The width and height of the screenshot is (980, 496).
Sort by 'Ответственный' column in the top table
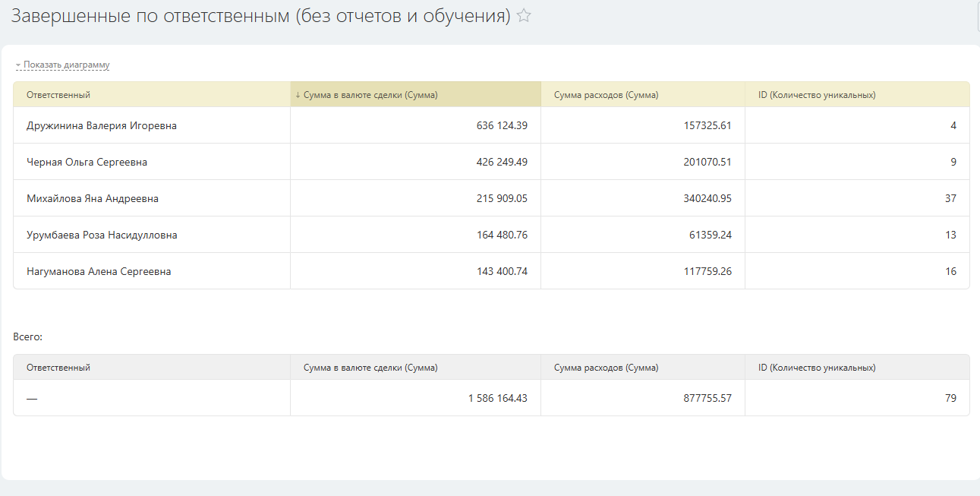click(x=58, y=95)
